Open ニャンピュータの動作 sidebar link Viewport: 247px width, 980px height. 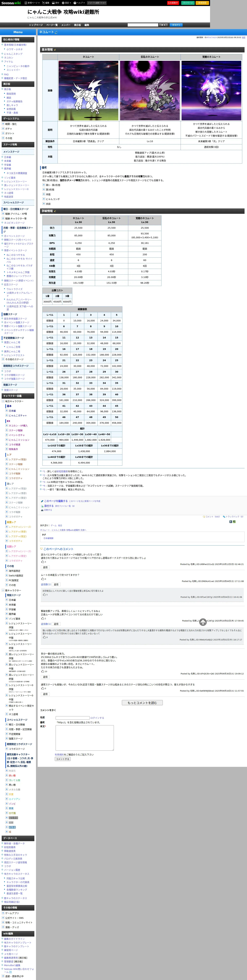point(18,66)
